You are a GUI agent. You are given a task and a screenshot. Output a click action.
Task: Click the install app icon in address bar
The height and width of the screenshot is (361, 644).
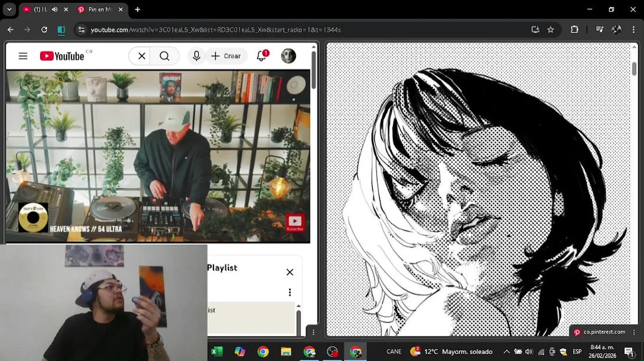point(535,30)
